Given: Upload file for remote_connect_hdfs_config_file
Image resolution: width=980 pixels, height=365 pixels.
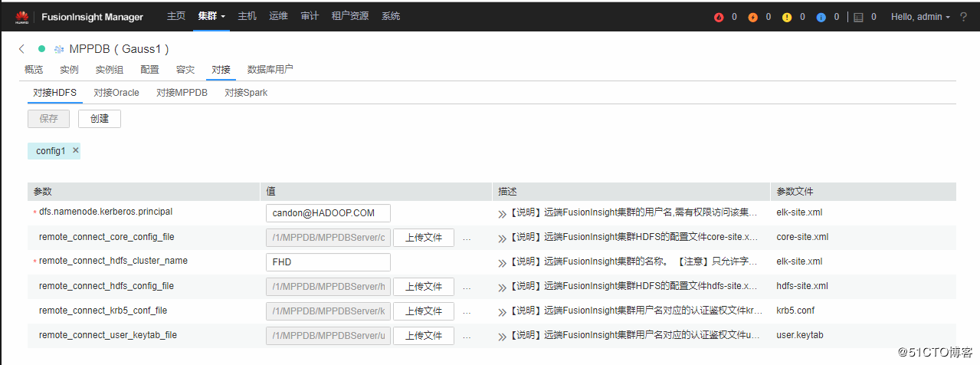Looking at the screenshot, I should 424,287.
